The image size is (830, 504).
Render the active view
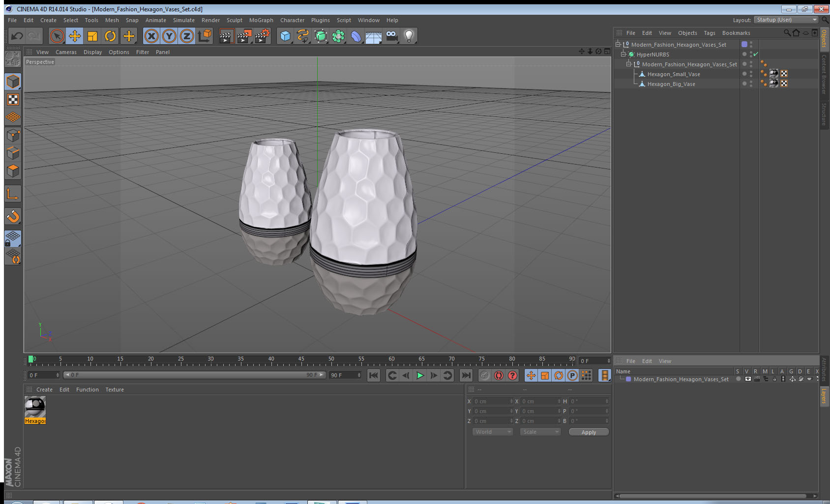coord(226,36)
